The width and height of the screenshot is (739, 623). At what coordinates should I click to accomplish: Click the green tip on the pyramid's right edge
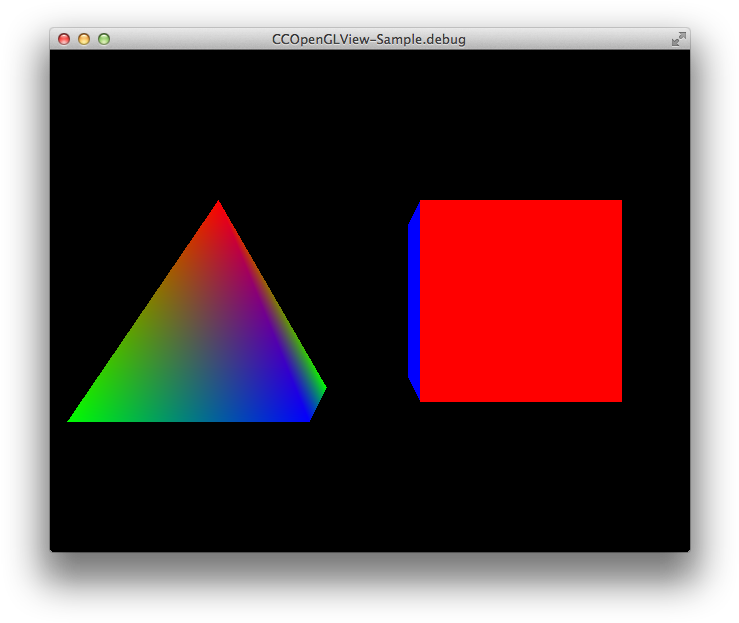coord(323,387)
